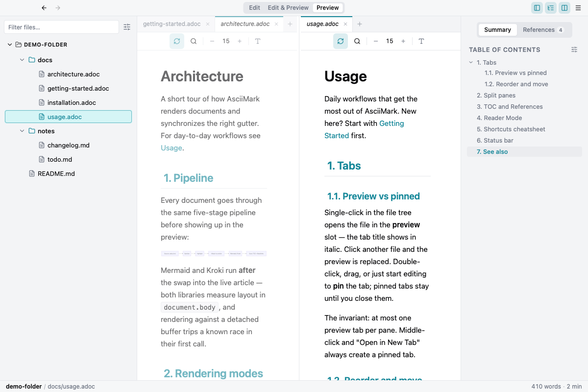This screenshot has width=588, height=392.
Task: Jump to 1.1. Preview vs pinned
Action: tap(515, 73)
